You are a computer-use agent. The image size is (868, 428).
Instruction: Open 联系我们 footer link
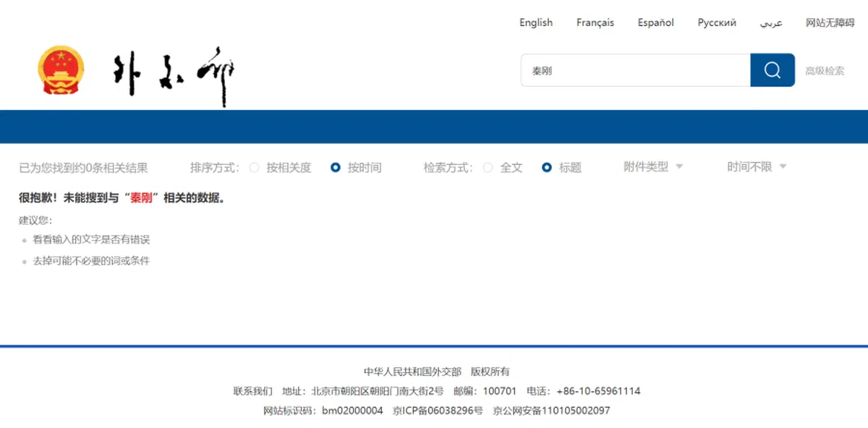[x=252, y=391]
